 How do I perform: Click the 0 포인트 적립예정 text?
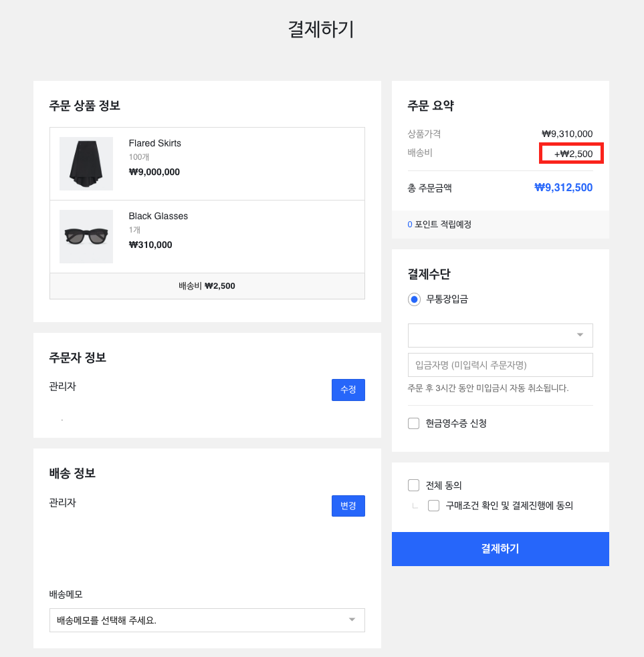pyautogui.click(x=439, y=225)
